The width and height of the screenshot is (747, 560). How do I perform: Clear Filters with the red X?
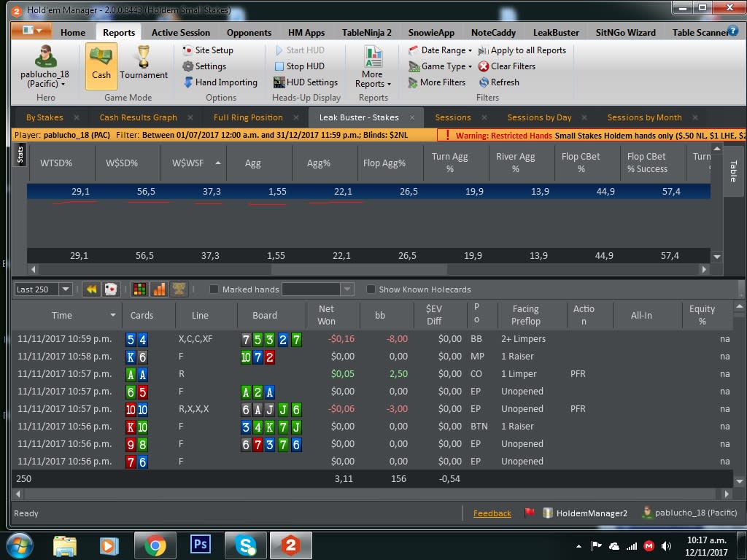(x=507, y=66)
